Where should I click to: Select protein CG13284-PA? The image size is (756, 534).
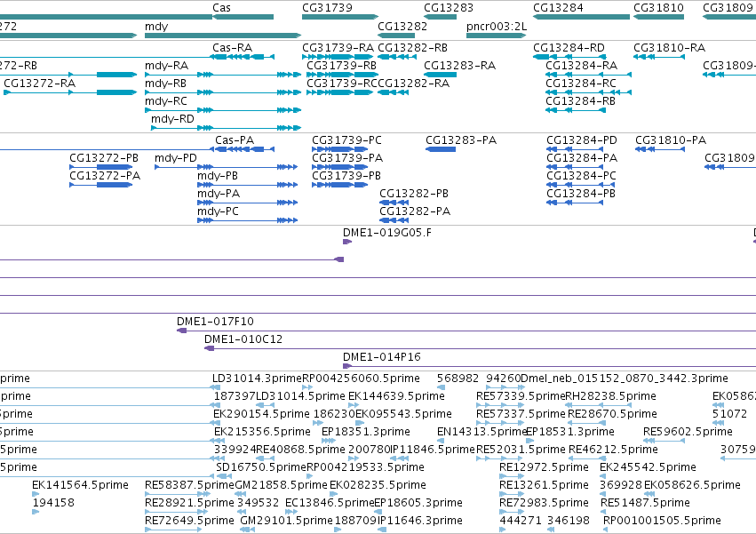582,158
